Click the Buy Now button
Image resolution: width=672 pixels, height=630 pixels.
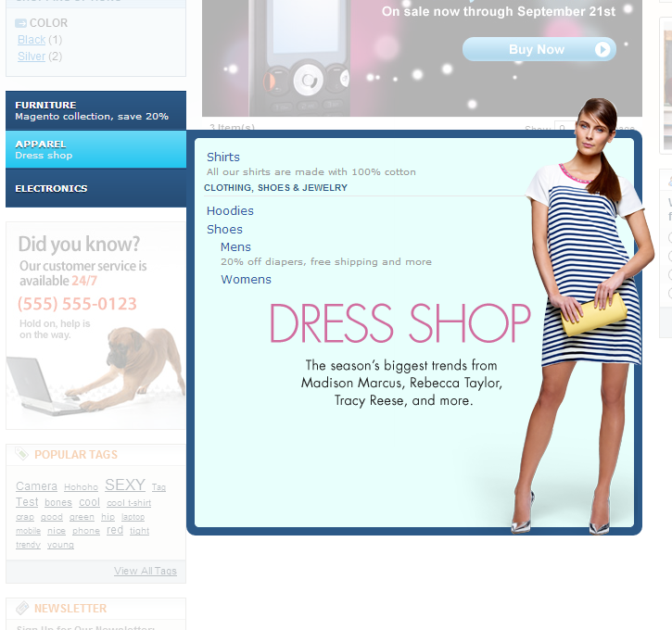click(x=539, y=49)
